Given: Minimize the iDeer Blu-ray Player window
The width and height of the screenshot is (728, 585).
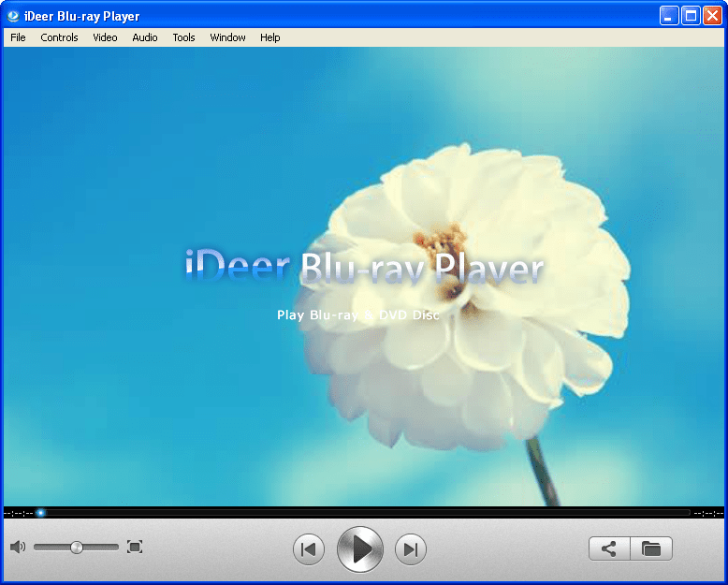Looking at the screenshot, I should click(x=668, y=16).
